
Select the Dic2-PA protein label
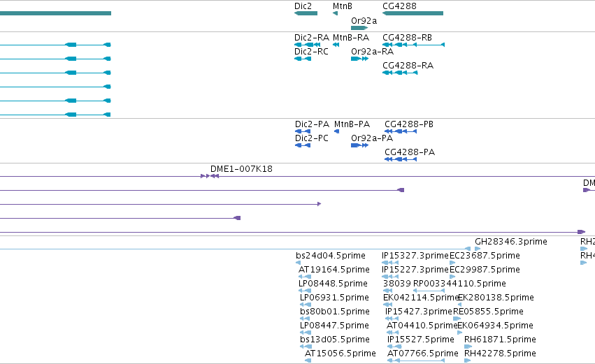coord(312,124)
